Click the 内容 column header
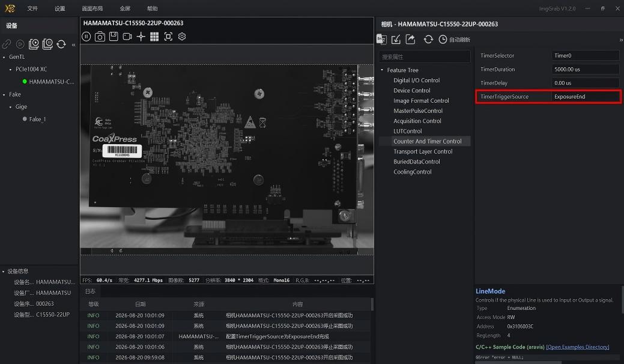Screen dimensions: 624x364 pyautogui.click(x=298, y=304)
